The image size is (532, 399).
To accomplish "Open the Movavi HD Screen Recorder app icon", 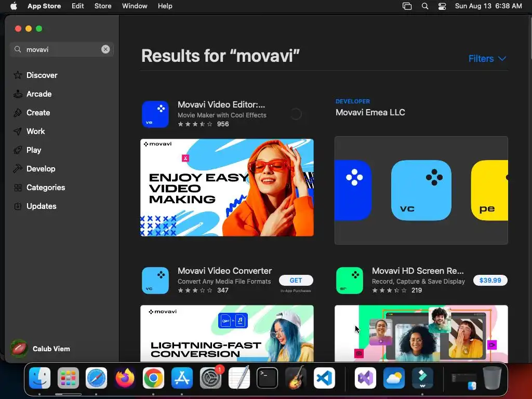I will 350,281.
